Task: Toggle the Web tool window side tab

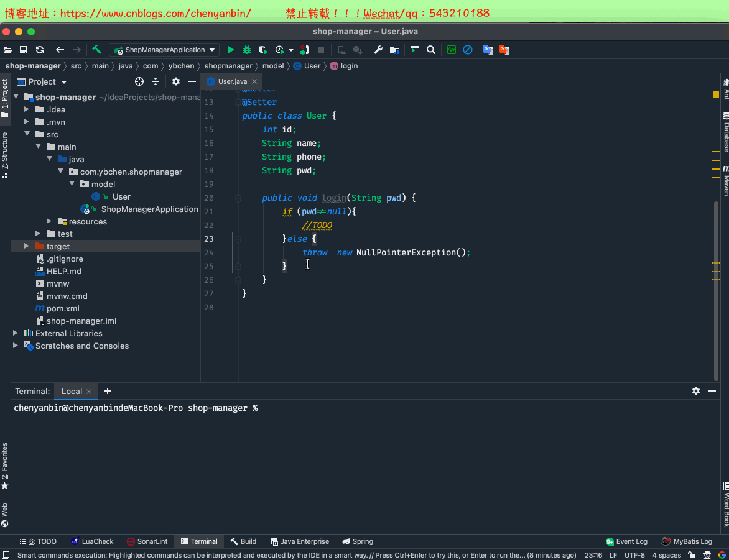Action: tap(4, 515)
